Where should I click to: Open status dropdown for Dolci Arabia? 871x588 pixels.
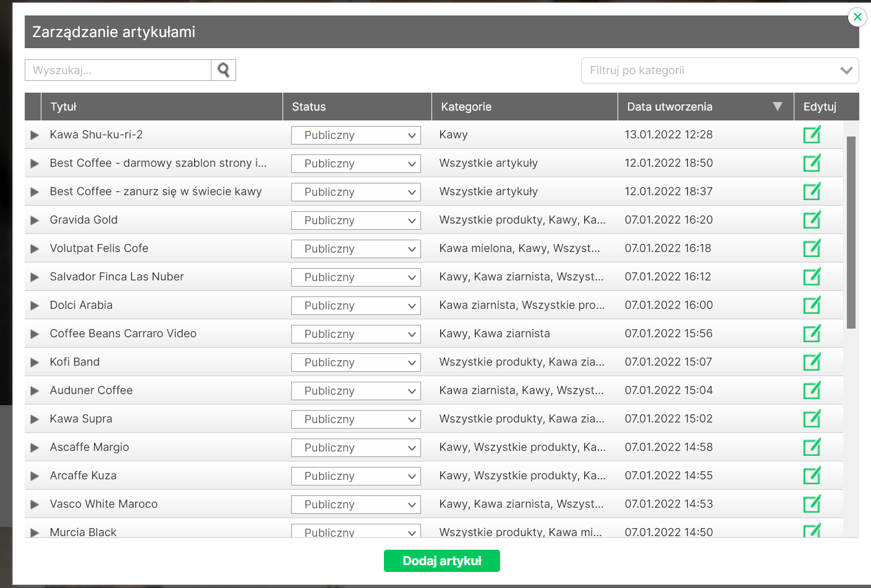pyautogui.click(x=356, y=306)
